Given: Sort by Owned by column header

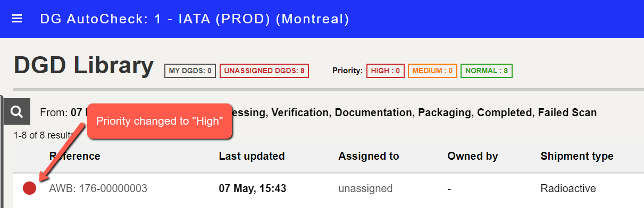Looking at the screenshot, I should 473,156.
